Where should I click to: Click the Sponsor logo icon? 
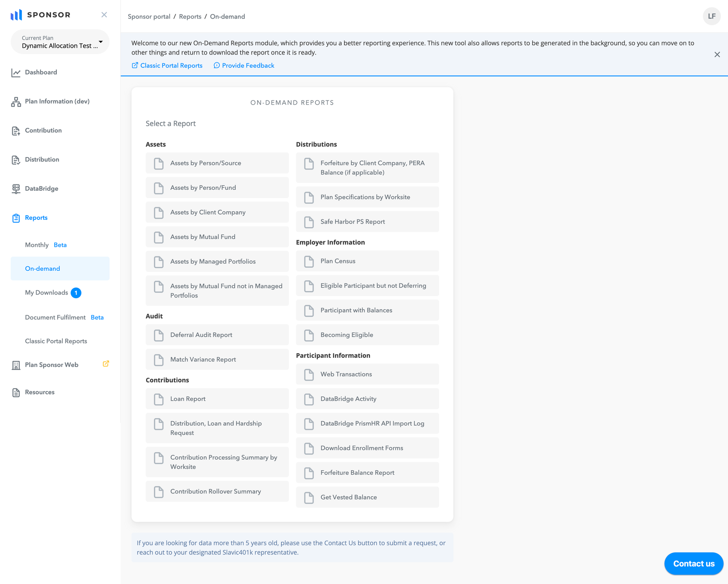(16, 15)
